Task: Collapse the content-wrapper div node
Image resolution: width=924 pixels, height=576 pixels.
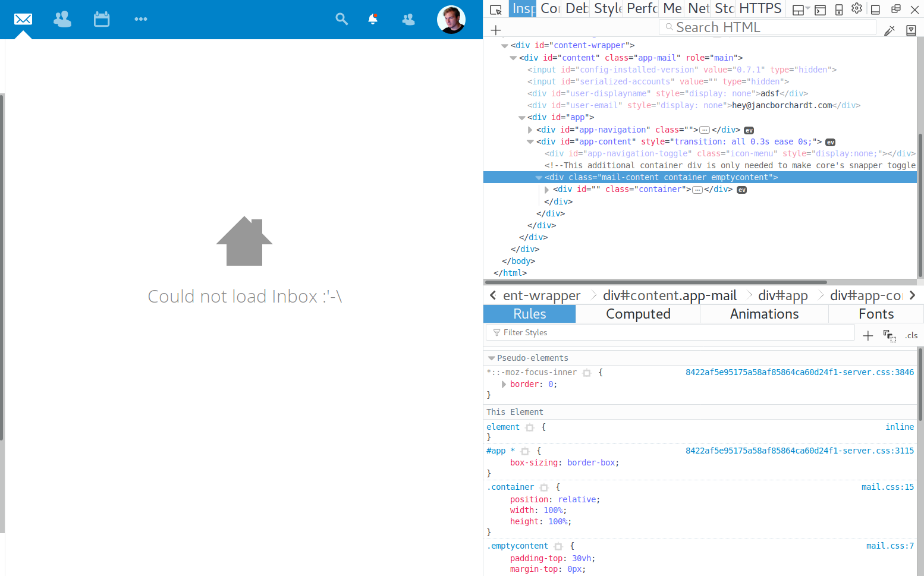Action: click(505, 46)
